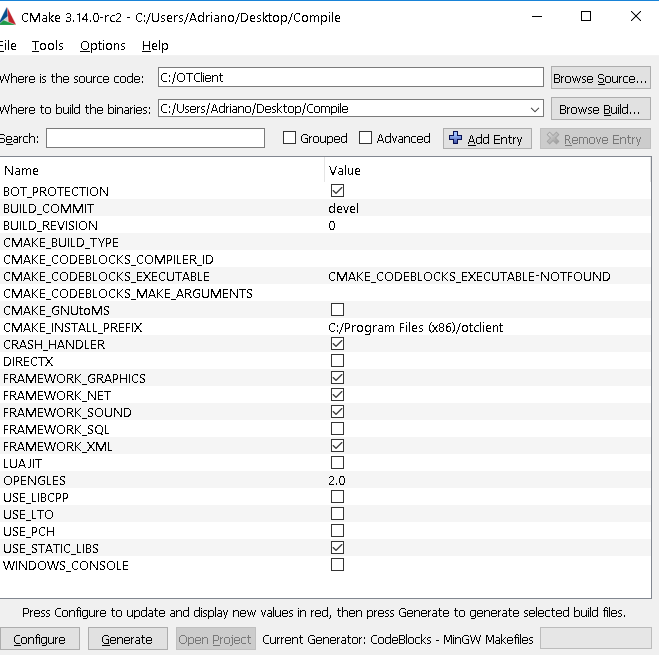659x655 pixels.
Task: Select the OPENGLES value '2.0'
Action: tap(337, 481)
